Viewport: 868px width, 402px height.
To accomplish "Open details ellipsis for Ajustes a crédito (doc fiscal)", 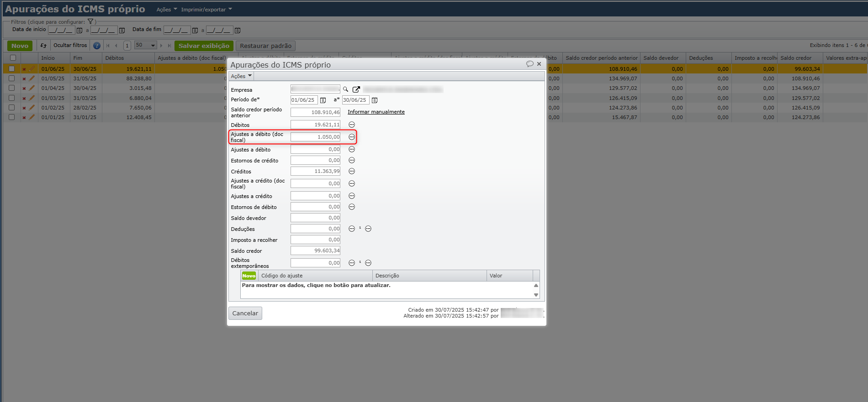I will [352, 183].
